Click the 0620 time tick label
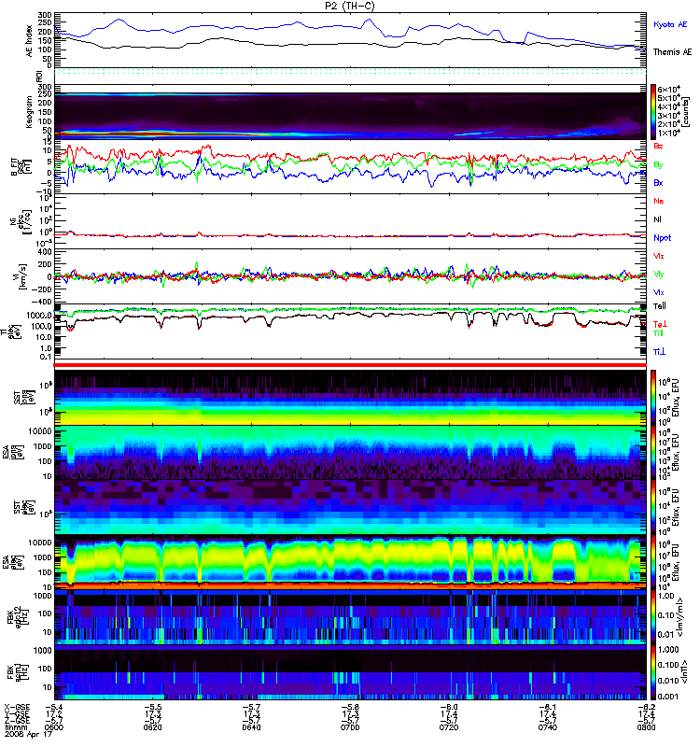This screenshot has width=700, height=747. click(x=152, y=727)
